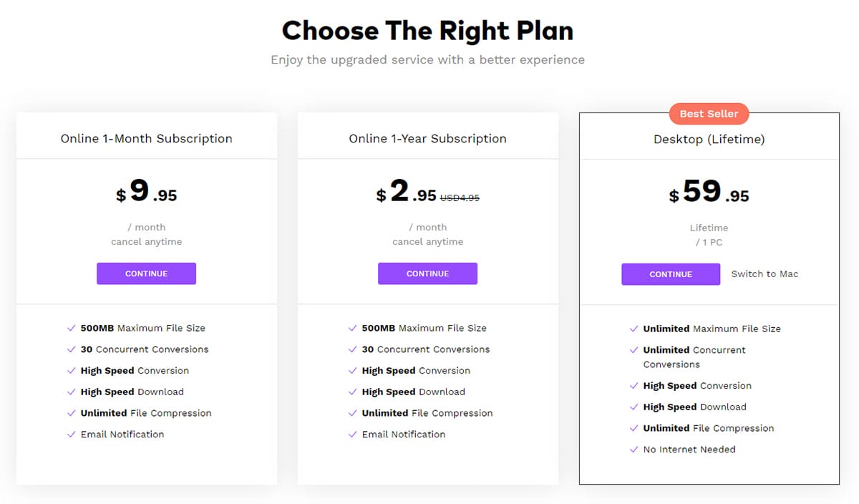The width and height of the screenshot is (859, 504).
Task: Click CONTINUE under the 1-Year Subscription plan
Action: tap(427, 273)
